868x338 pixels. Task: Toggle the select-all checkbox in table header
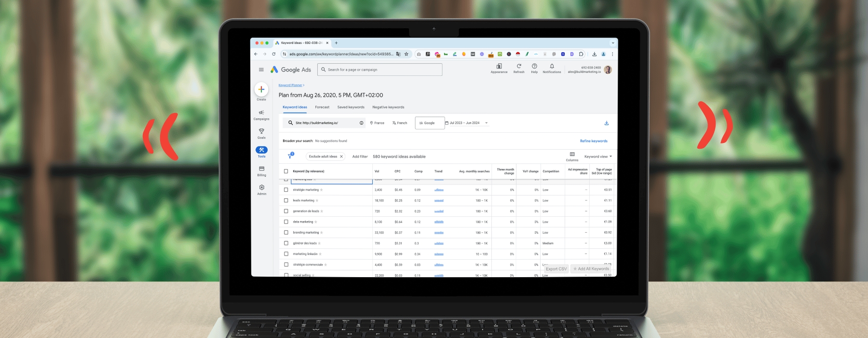[x=286, y=171]
